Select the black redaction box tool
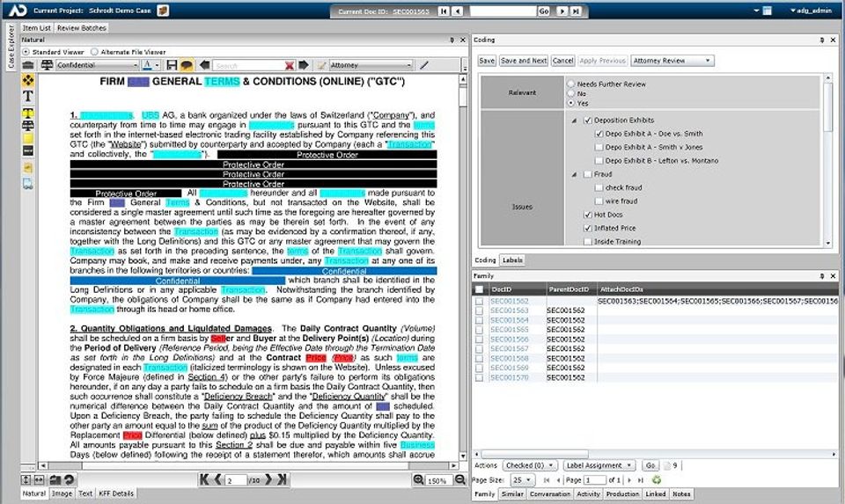 click(x=28, y=151)
